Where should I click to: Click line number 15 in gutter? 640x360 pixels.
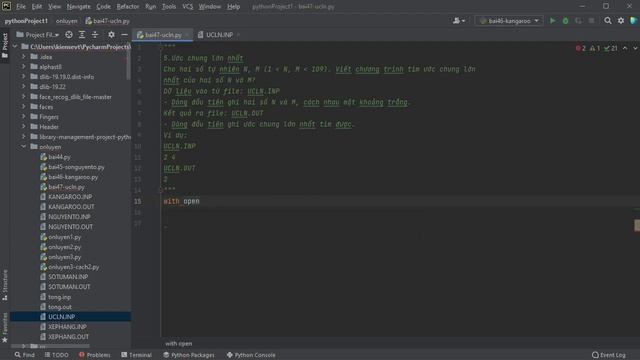click(x=138, y=201)
